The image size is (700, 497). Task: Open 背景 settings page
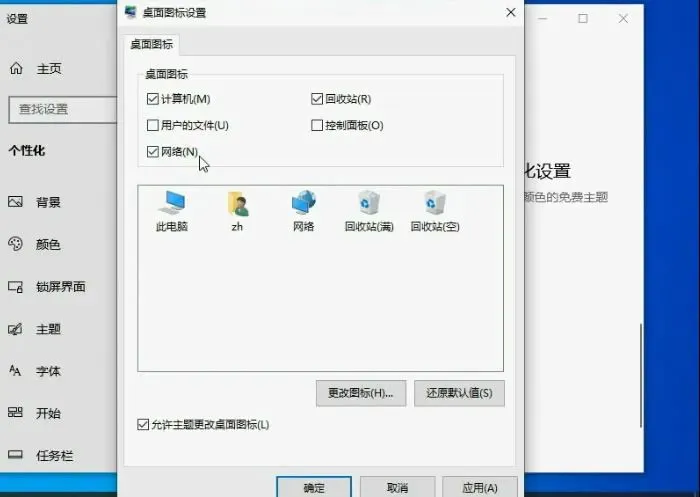48,202
